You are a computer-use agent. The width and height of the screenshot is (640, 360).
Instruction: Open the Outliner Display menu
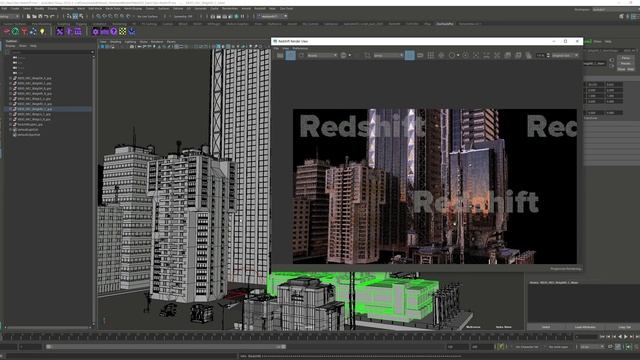click(x=10, y=46)
